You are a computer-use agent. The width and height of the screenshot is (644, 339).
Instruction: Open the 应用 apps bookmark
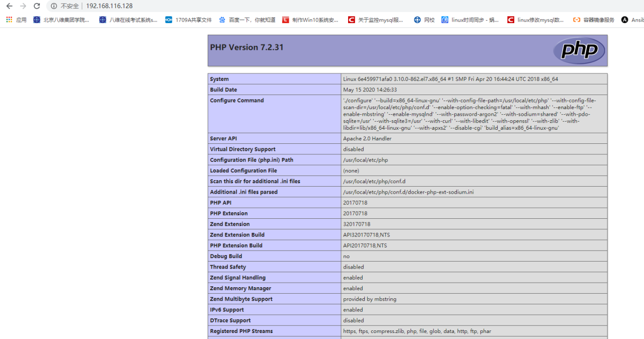[16, 20]
